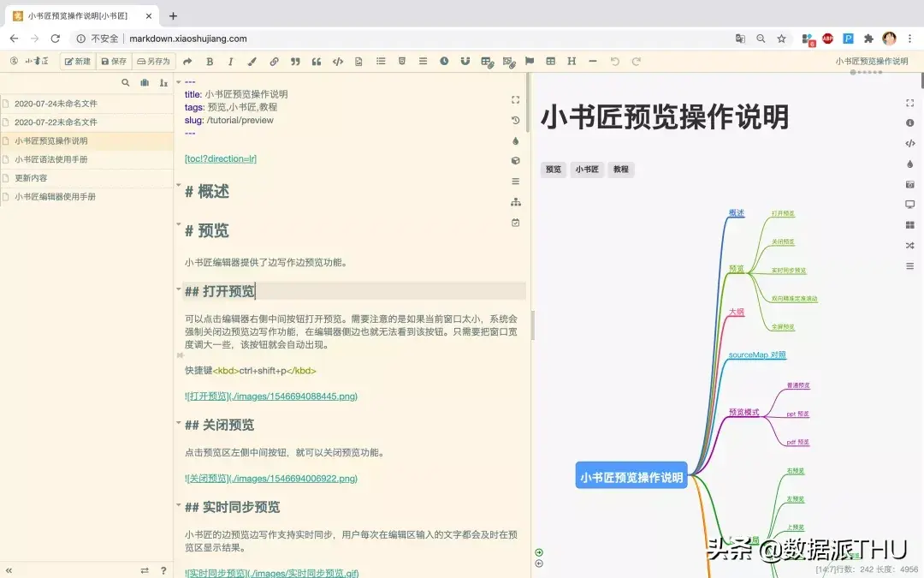Image resolution: width=924 pixels, height=578 pixels.
Task: Select the 小书匠预览操作说明 file entry
Action: pos(86,141)
